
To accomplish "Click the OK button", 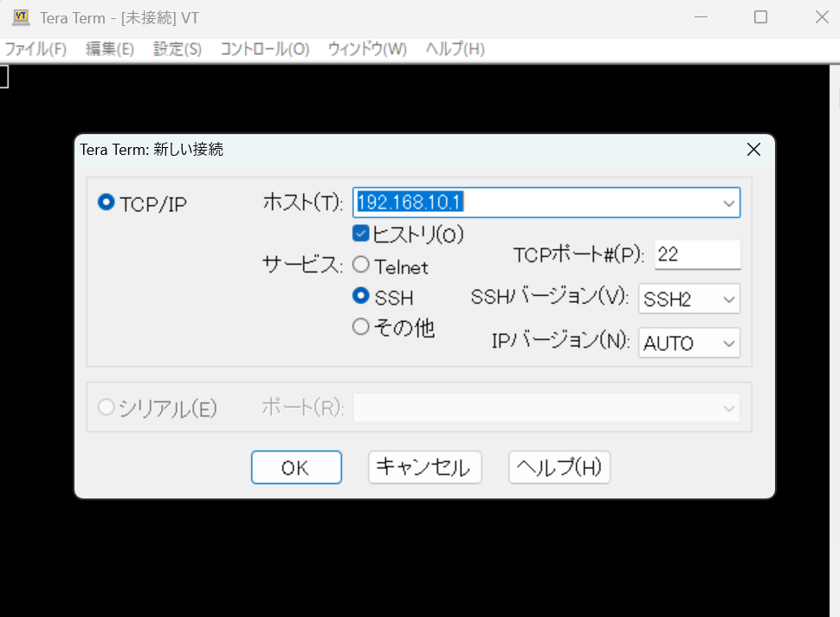I will (296, 467).
